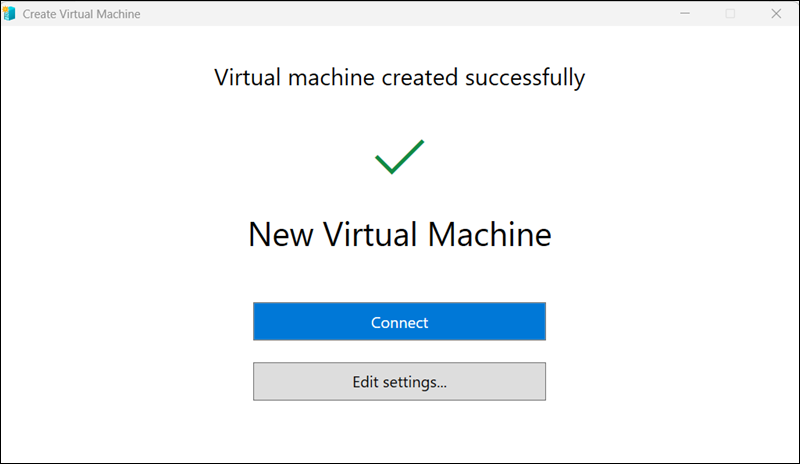Open Edit settings... for the VM
800x464 pixels.
pos(399,381)
